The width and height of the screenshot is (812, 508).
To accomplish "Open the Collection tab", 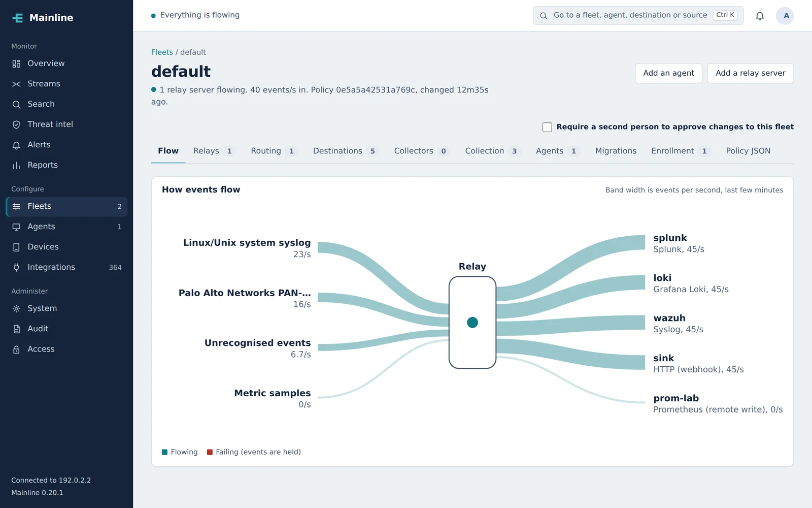I will tap(492, 151).
